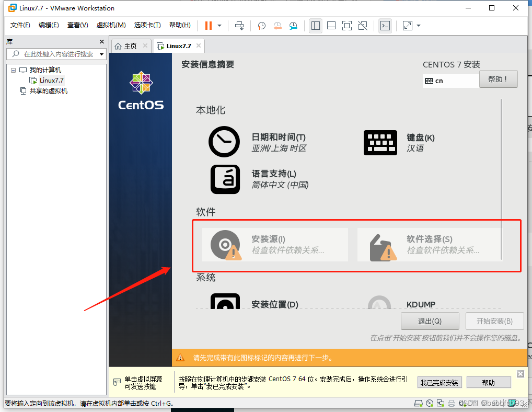Click the Send Ctrl+Alt+Del toolbar icon

[x=239, y=26]
